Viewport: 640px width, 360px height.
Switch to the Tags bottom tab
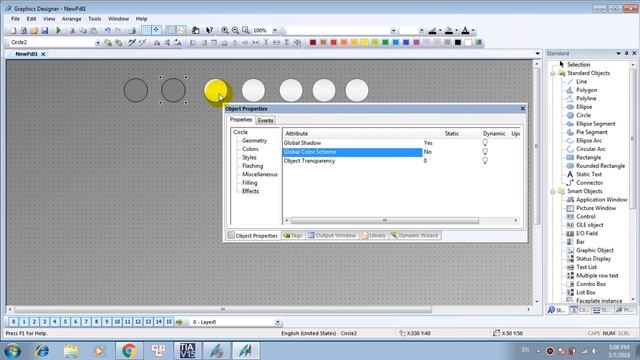click(293, 236)
